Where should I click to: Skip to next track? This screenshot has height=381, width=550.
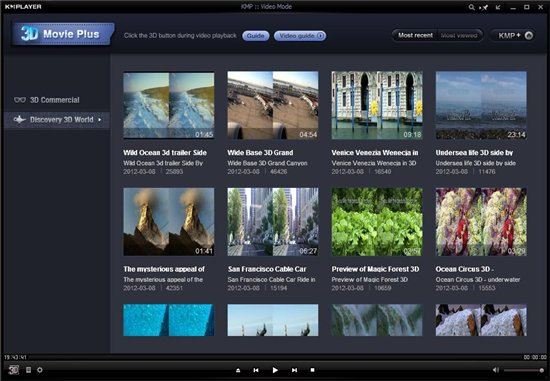(x=294, y=370)
